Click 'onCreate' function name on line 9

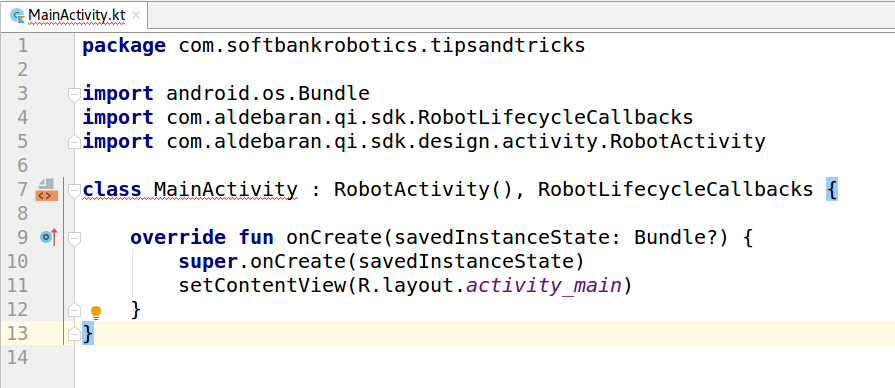pos(334,237)
